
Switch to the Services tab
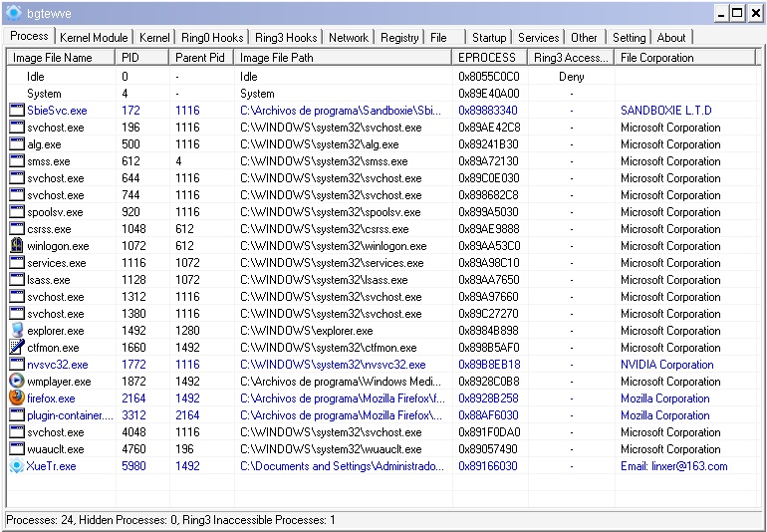pyautogui.click(x=538, y=38)
